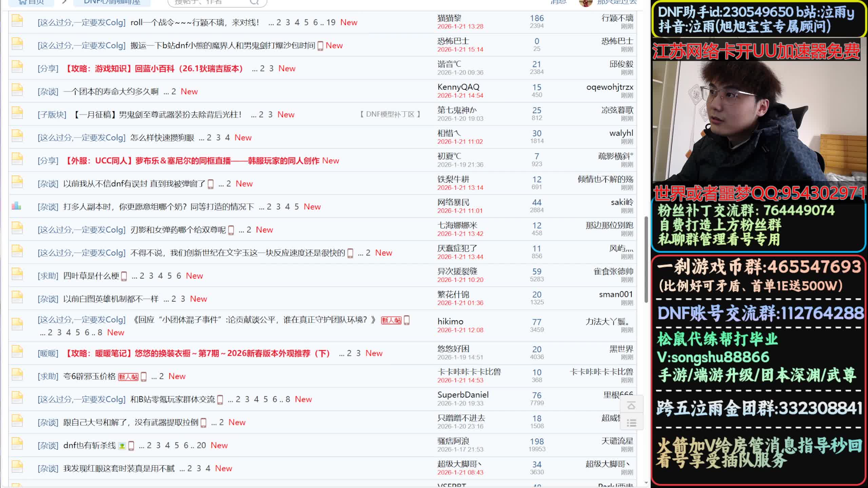
Task: Click the thread list floating button
Action: tap(631, 423)
